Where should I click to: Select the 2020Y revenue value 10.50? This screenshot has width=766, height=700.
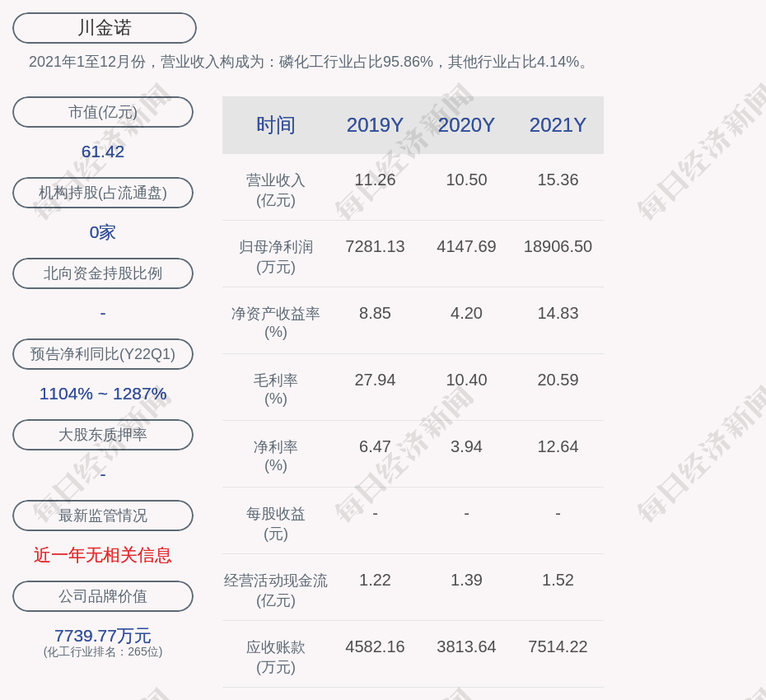click(466, 180)
